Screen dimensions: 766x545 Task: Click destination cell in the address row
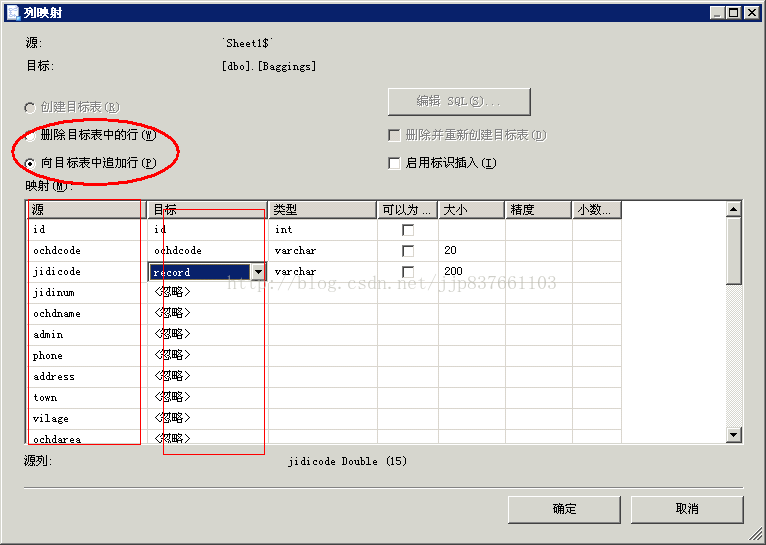208,377
